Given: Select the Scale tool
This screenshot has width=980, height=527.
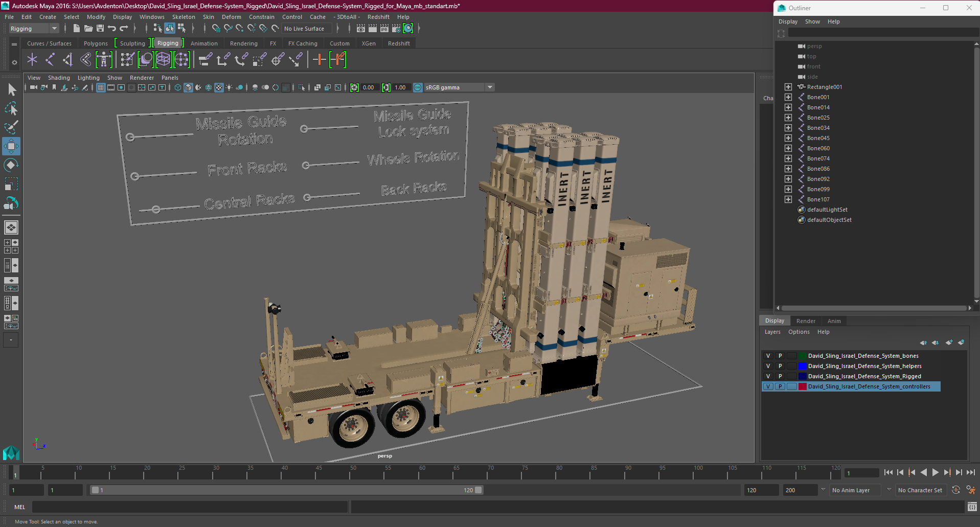Looking at the screenshot, I should pos(11,184).
